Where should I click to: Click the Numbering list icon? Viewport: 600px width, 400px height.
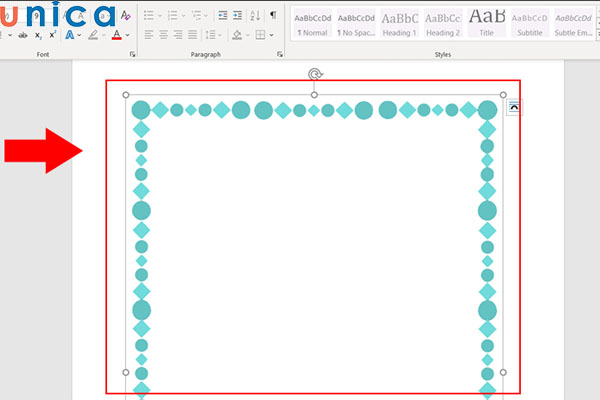[x=173, y=15]
